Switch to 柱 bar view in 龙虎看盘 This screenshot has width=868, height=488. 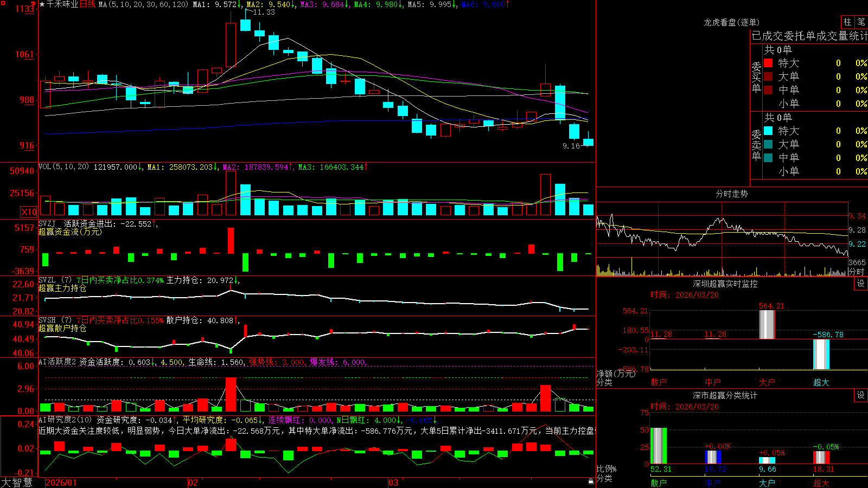pyautogui.click(x=847, y=22)
